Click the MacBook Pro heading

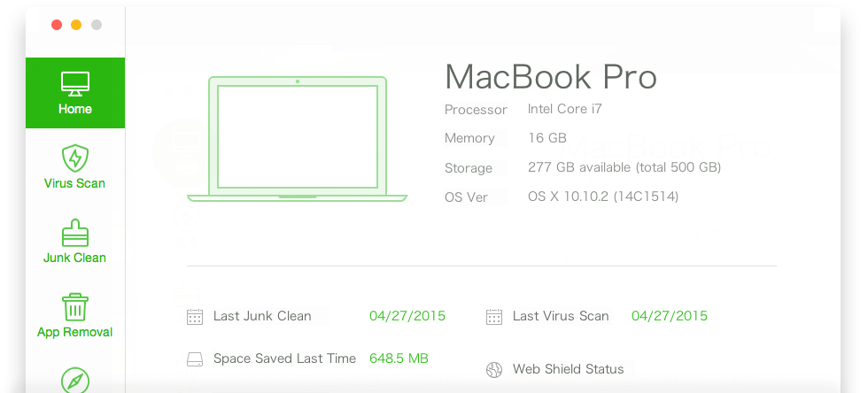click(550, 77)
